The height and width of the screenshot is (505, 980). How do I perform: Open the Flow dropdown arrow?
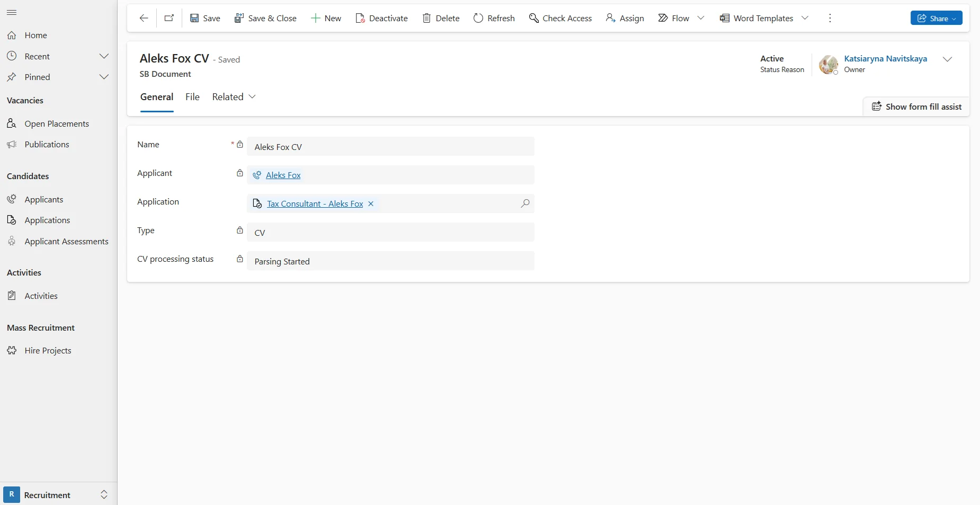[701, 18]
